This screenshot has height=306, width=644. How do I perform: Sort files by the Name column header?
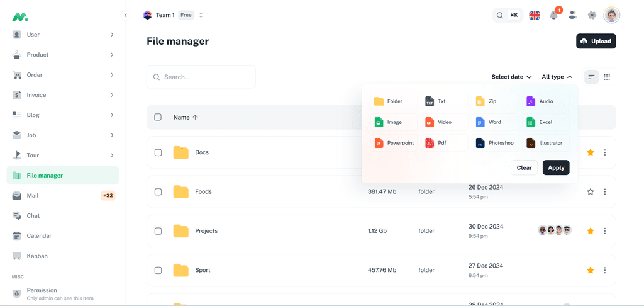click(186, 117)
